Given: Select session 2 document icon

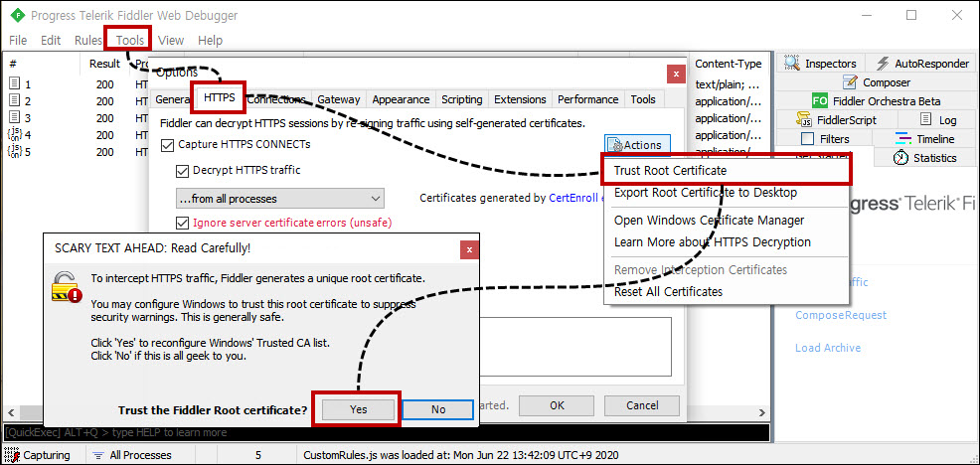Looking at the screenshot, I should point(14,100).
